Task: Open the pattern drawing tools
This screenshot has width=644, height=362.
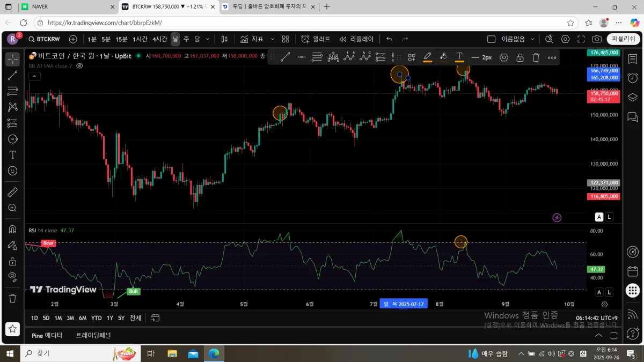Action: [12, 107]
